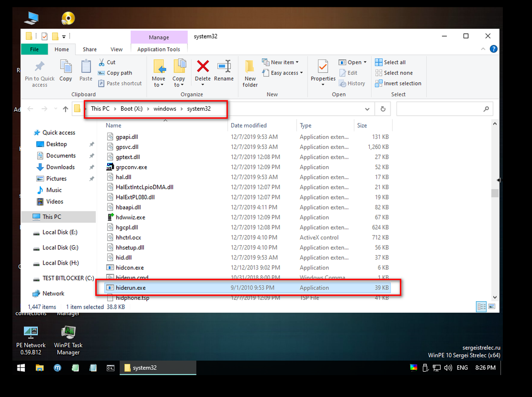
Task: Open PE Network desktop icon
Action: tap(31, 340)
